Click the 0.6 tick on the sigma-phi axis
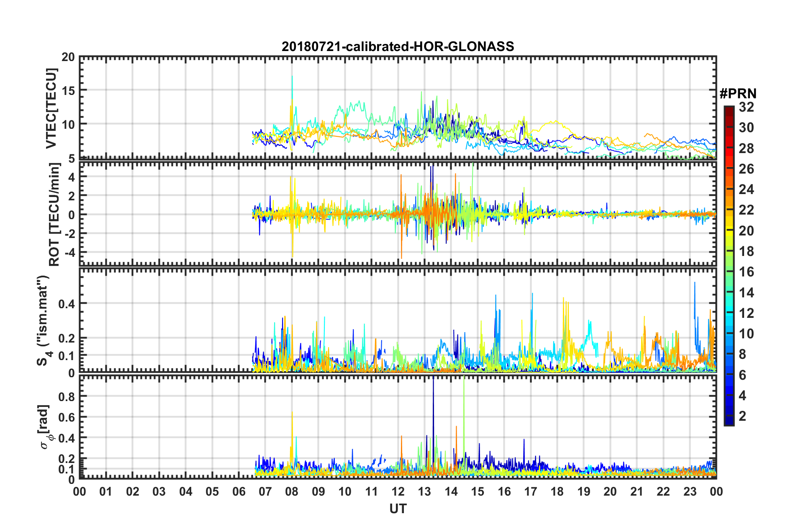This screenshot has width=796, height=532. [67, 417]
